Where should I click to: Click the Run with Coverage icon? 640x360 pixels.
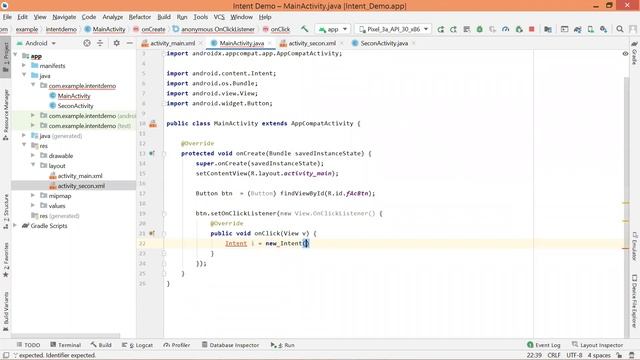(x=493, y=29)
